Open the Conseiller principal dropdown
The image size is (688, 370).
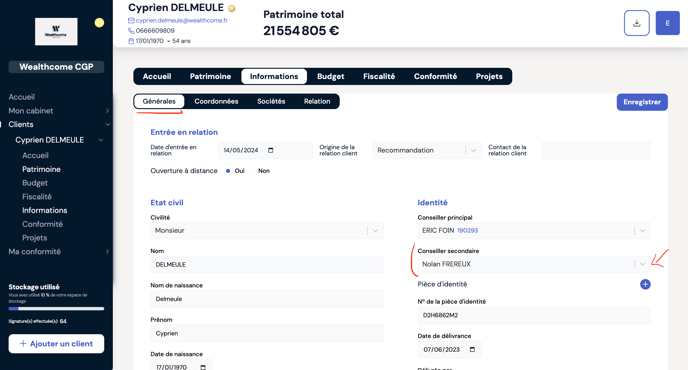coord(534,230)
